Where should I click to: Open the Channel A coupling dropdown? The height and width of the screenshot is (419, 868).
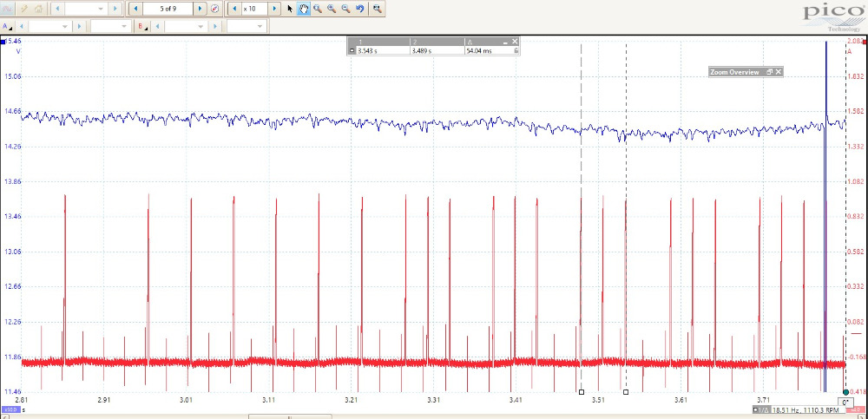123,27
